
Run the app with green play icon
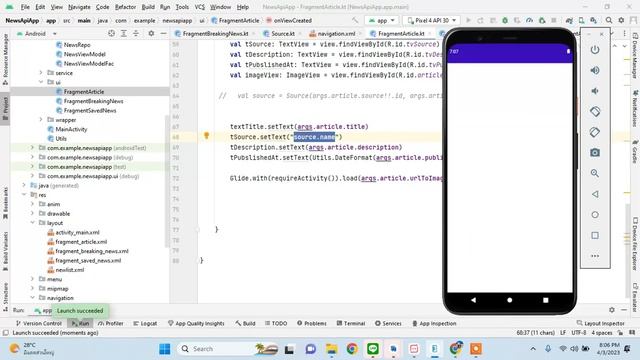(x=468, y=20)
